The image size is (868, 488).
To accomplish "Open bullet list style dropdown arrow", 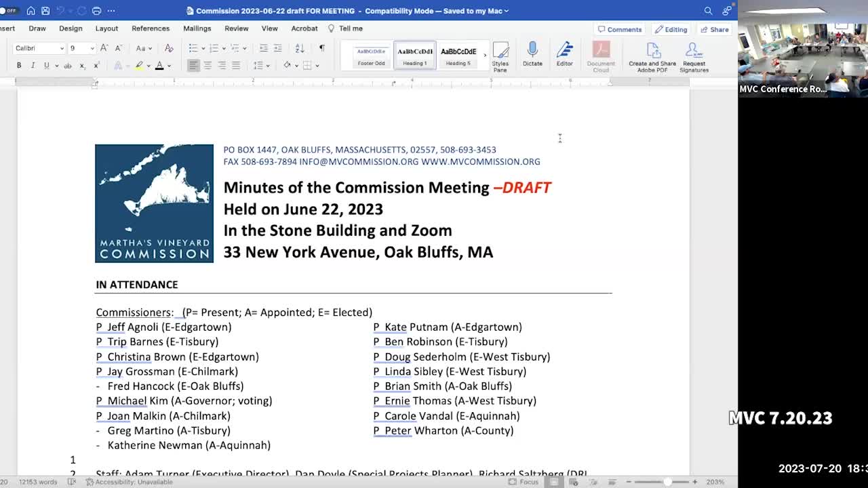I will coord(202,48).
